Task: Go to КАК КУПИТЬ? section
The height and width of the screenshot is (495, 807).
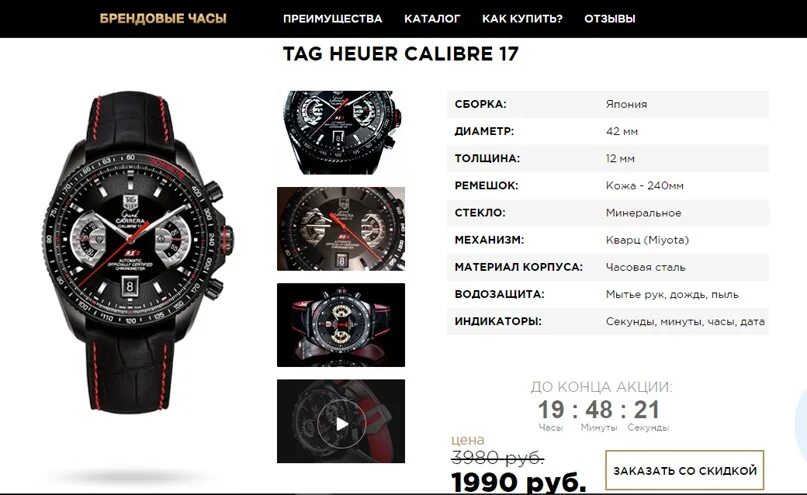Action: tap(522, 19)
